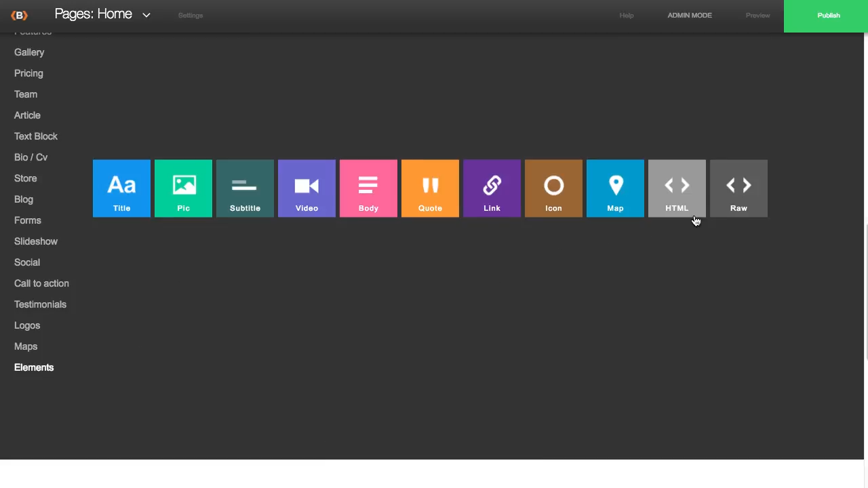Select the Raw code element
The image size is (868, 488).
(738, 188)
